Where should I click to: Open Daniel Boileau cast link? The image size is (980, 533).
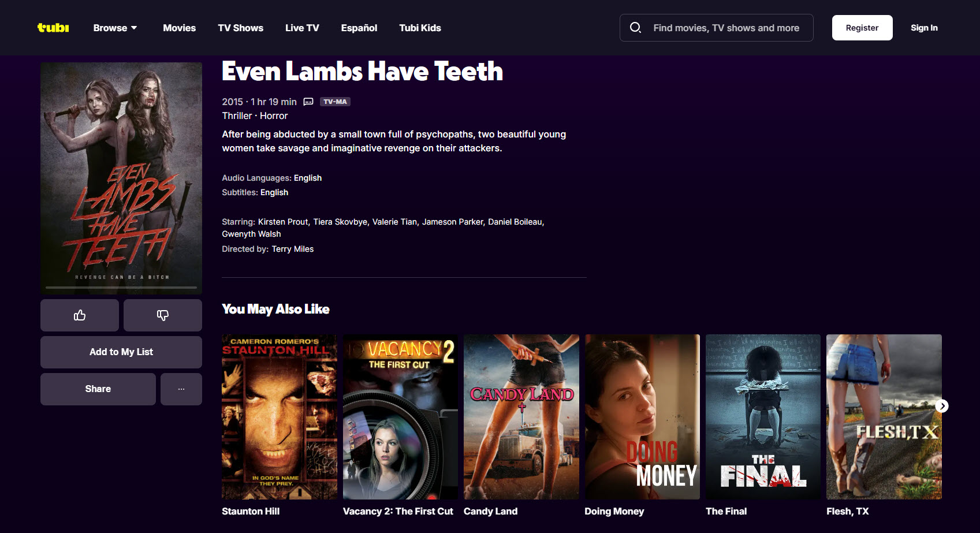pos(515,222)
